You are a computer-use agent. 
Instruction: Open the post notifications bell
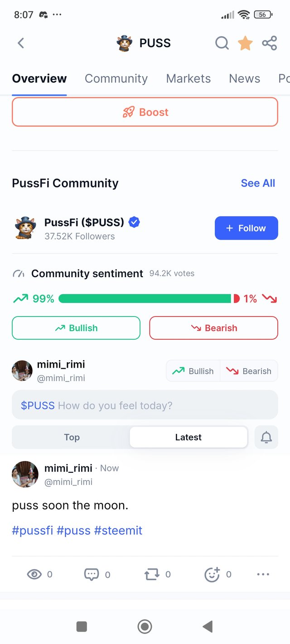[266, 437]
